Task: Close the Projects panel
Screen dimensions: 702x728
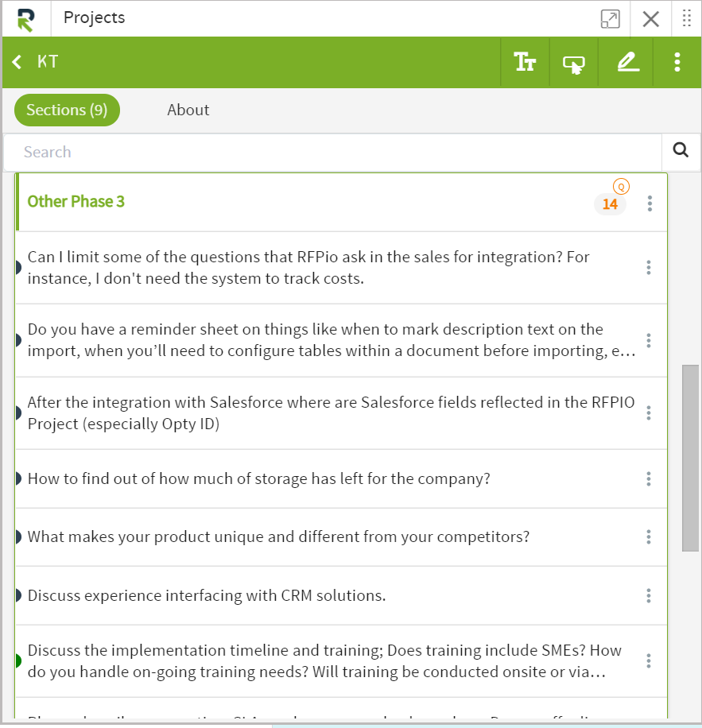Action: click(650, 19)
